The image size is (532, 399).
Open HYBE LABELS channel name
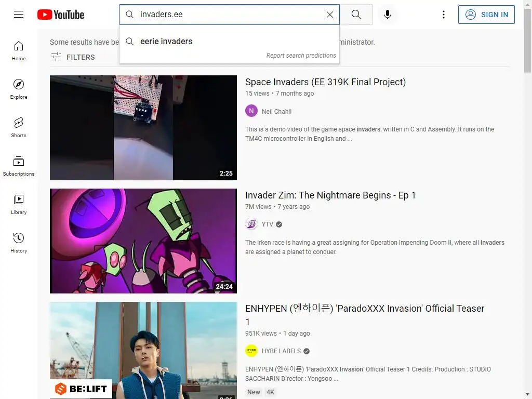281,351
